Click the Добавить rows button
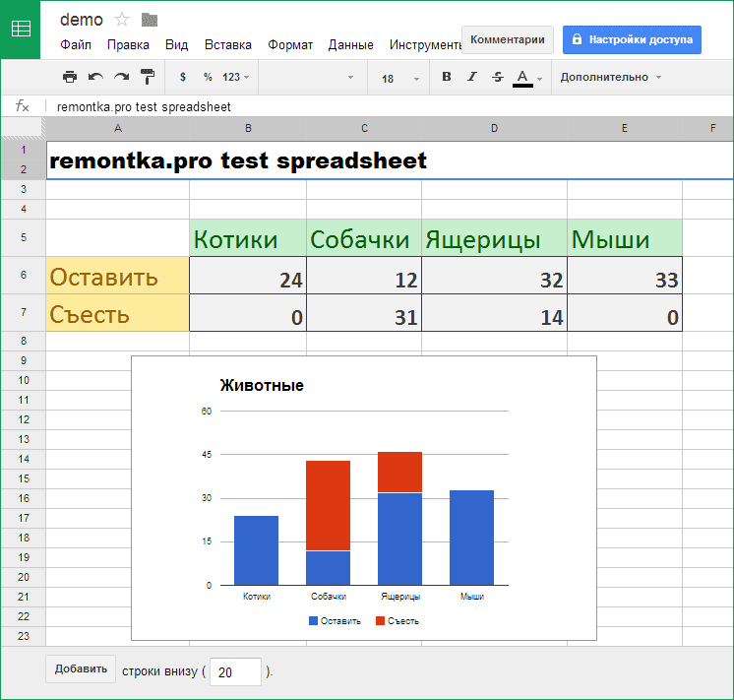The height and width of the screenshot is (700, 734). tap(81, 669)
